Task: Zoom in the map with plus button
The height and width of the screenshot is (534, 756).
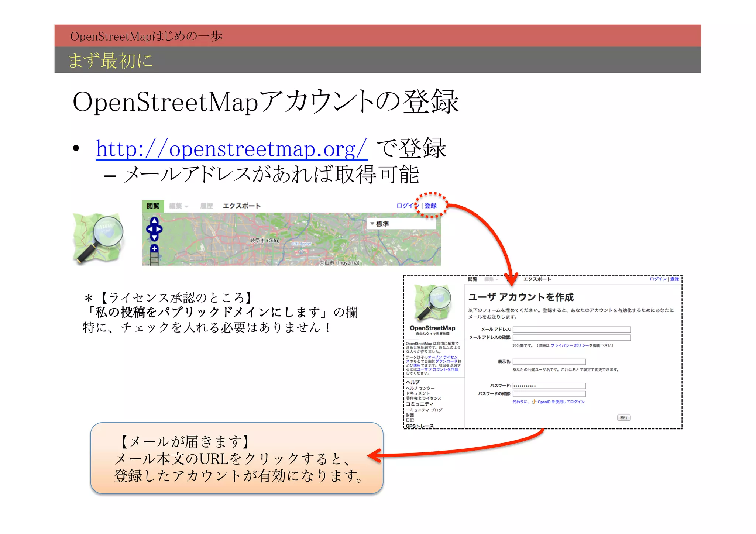Action: (x=154, y=248)
